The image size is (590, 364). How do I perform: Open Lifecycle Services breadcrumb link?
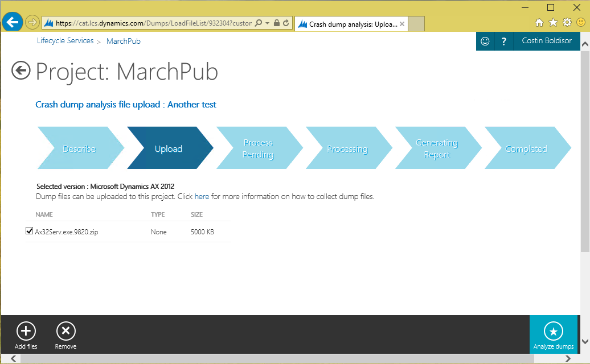click(65, 41)
